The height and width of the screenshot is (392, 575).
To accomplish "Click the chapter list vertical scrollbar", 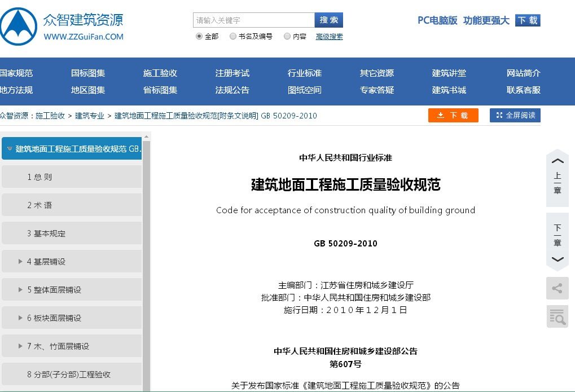I will click(147, 254).
